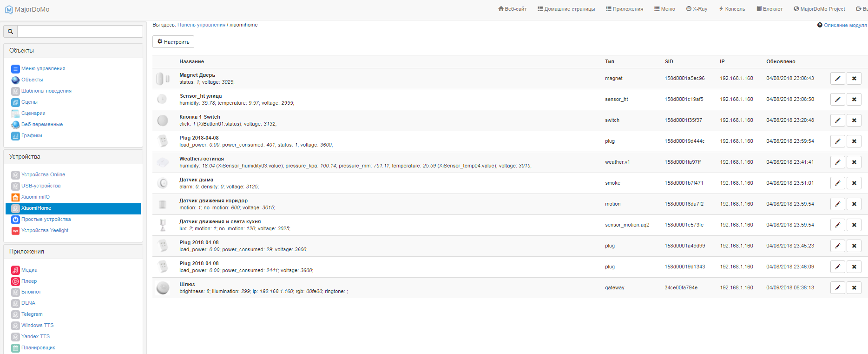868x354 pixels.
Task: Click the 'sensor_motion.aq2' type cell
Action: coord(627,225)
